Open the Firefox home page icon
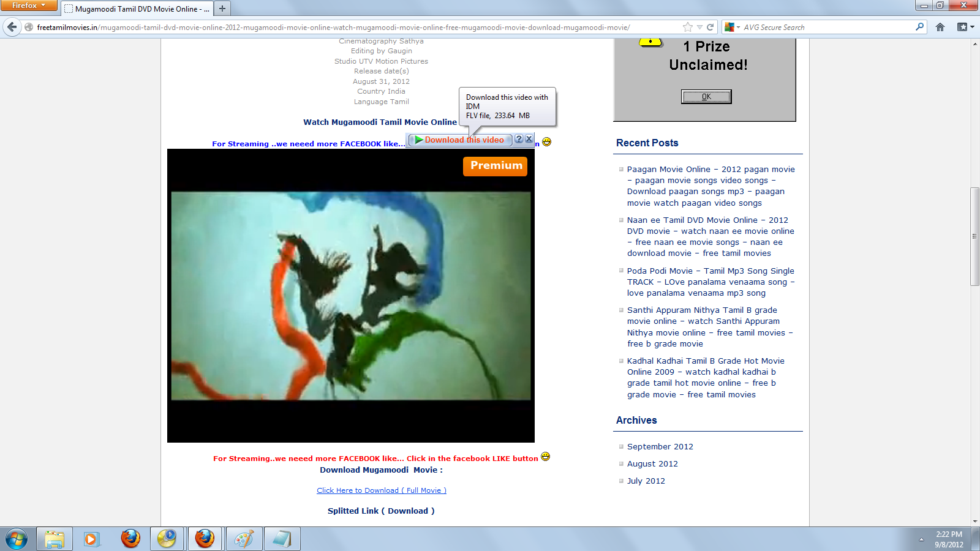Viewport: 980px width, 551px height. point(940,27)
